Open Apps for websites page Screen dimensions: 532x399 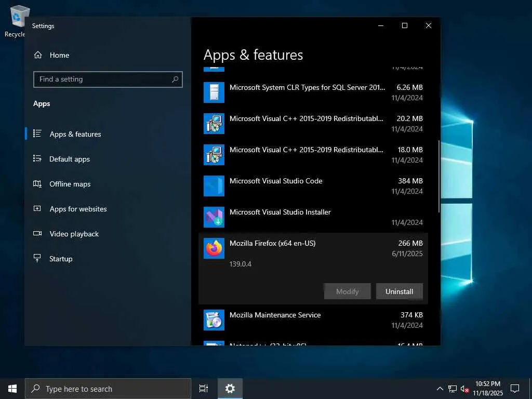[x=108, y=209]
